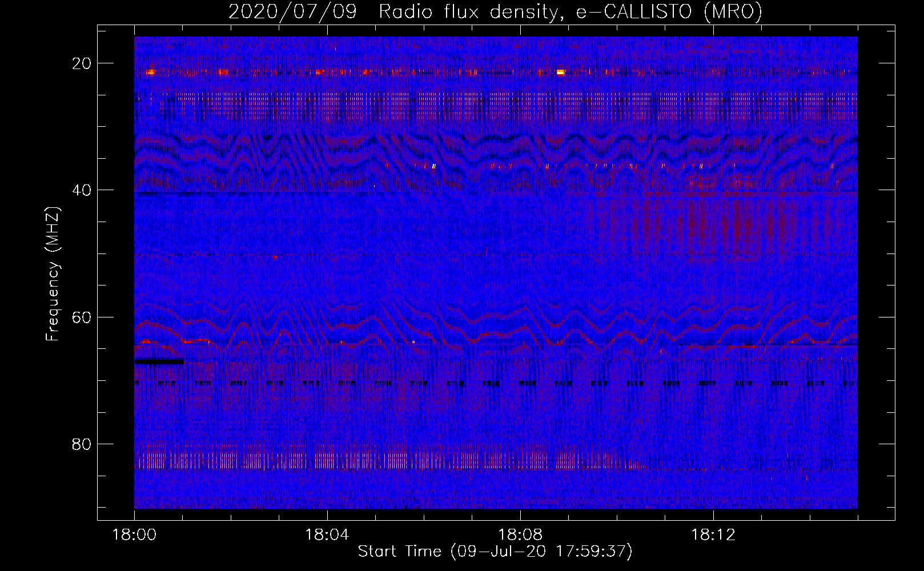Click the '60' frequency tick label
The height and width of the screenshot is (571, 924).
click(x=82, y=317)
